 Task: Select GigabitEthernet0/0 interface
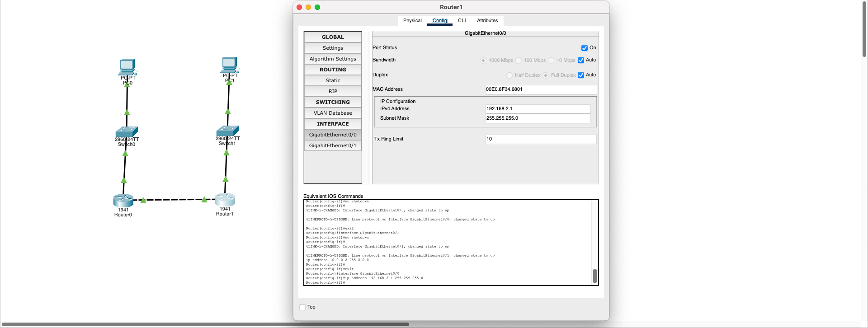pyautogui.click(x=333, y=135)
